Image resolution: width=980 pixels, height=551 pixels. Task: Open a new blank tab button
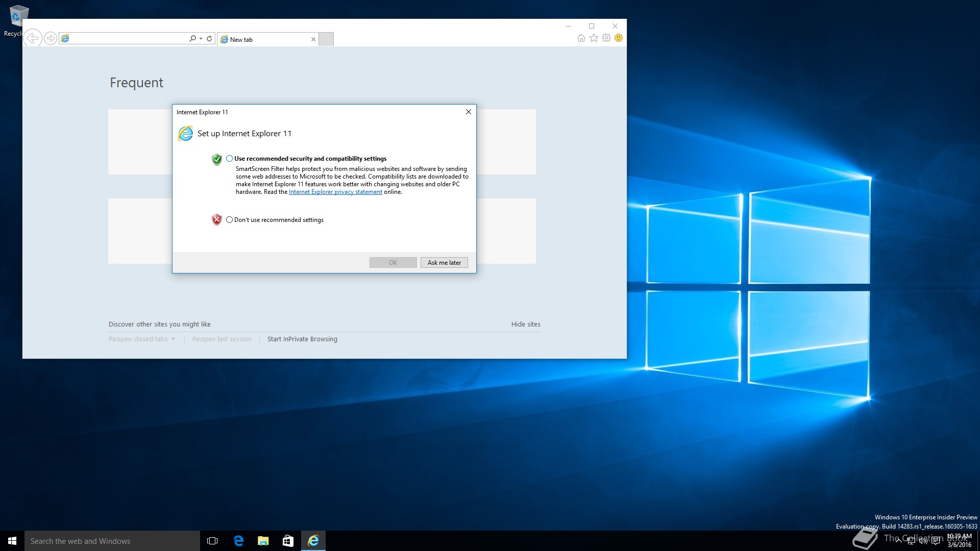[326, 39]
